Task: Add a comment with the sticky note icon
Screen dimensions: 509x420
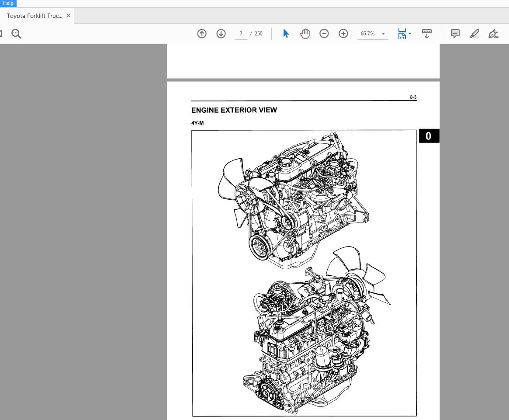Action: pyautogui.click(x=455, y=34)
